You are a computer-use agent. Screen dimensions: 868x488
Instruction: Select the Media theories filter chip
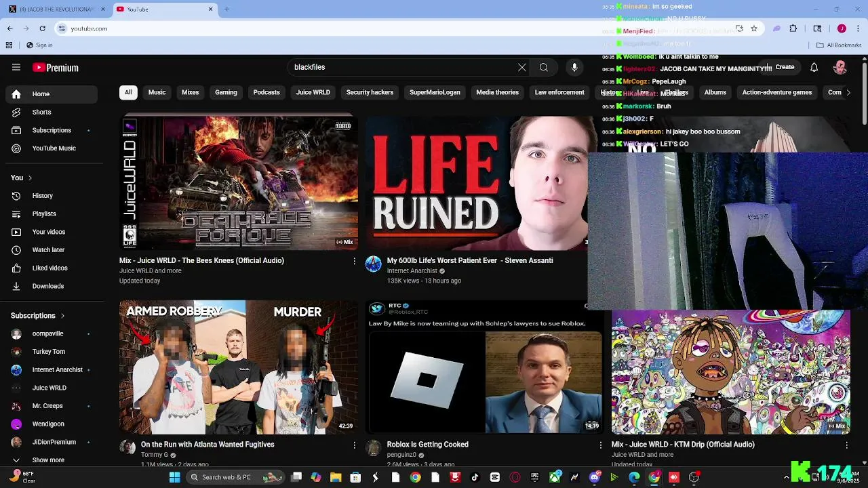point(497,92)
